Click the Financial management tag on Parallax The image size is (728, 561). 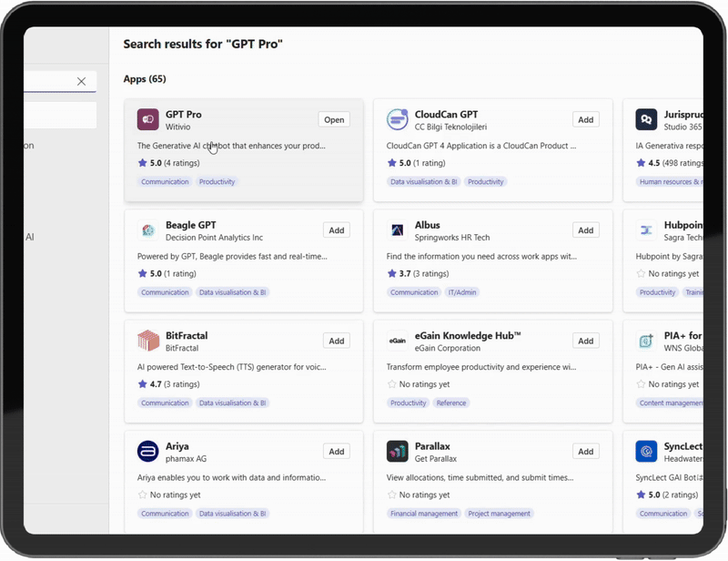click(x=424, y=514)
